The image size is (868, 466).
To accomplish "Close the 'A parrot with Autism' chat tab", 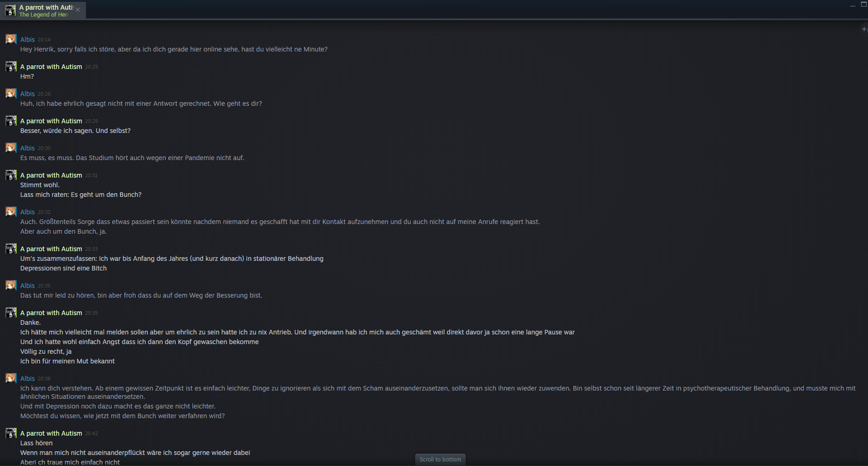I will coord(78,10).
